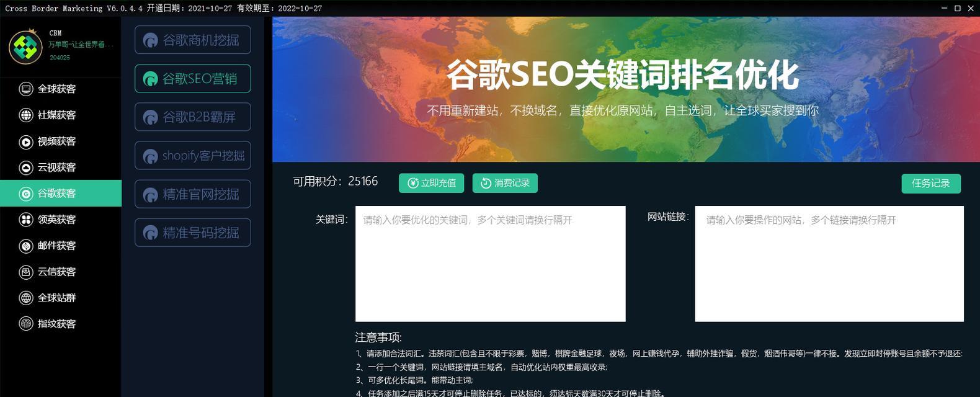The width and height of the screenshot is (980, 397).
Task: Switch to 谷歌商机挖掘 tab
Action: tap(193, 40)
